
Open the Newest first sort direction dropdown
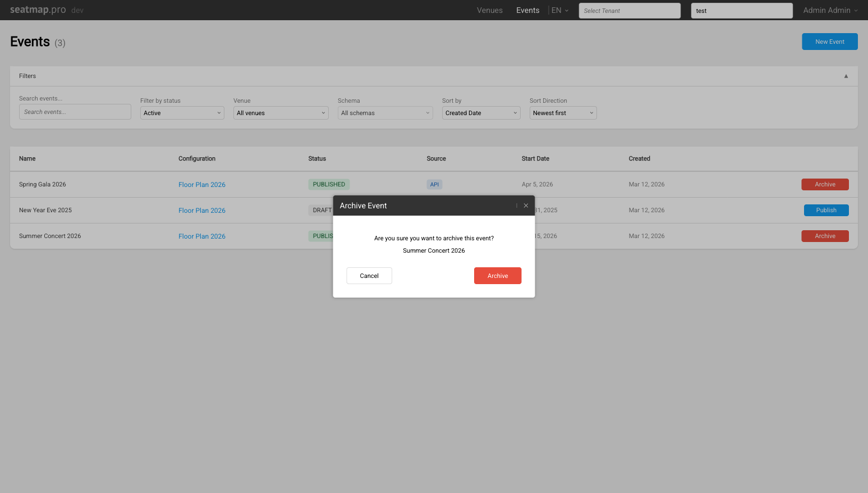point(563,112)
